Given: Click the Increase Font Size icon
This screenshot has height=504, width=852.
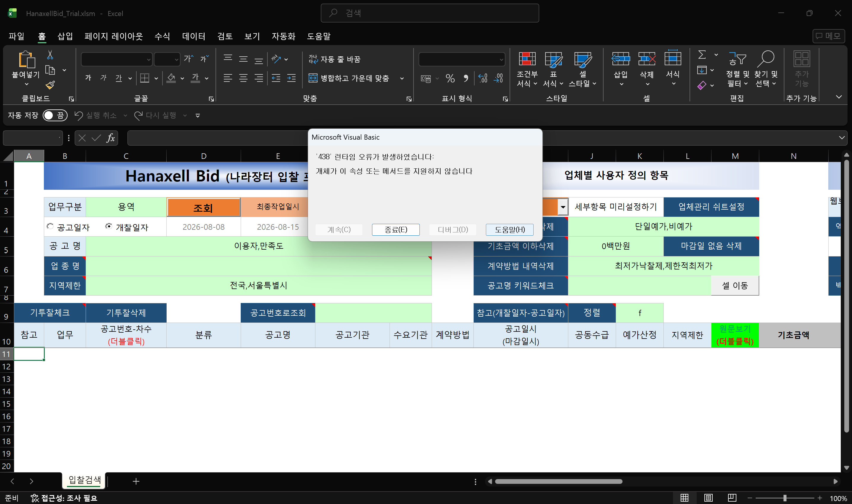Looking at the screenshot, I should 189,59.
